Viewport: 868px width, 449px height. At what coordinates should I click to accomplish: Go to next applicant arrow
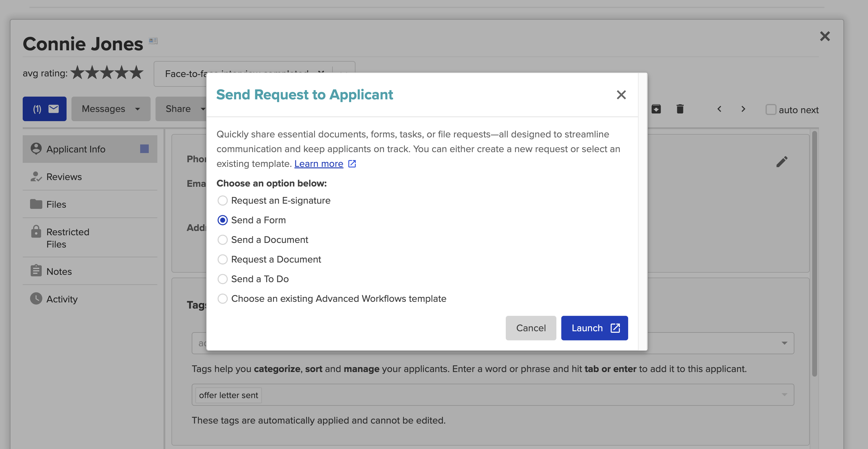[x=743, y=109]
